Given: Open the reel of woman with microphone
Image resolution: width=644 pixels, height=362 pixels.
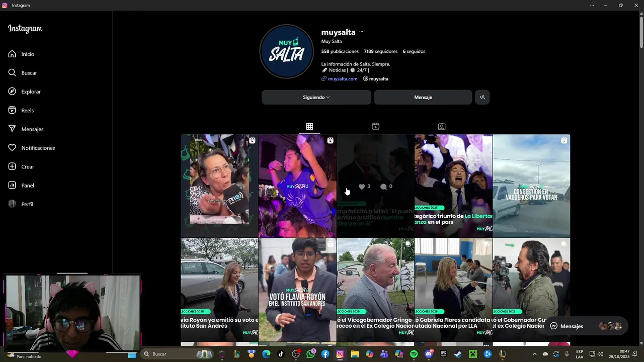Looking at the screenshot, I should coord(219,186).
